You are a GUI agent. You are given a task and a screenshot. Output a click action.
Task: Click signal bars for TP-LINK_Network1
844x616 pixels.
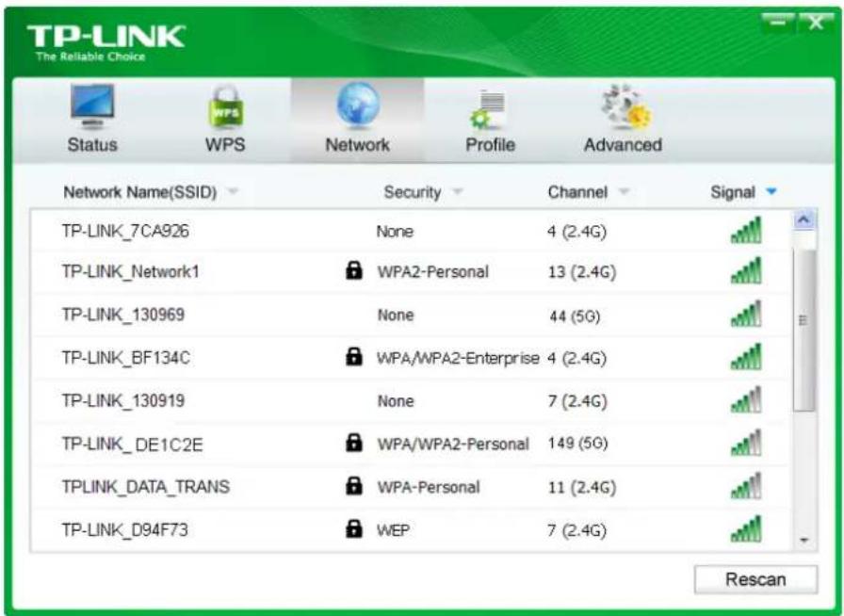coord(746,270)
